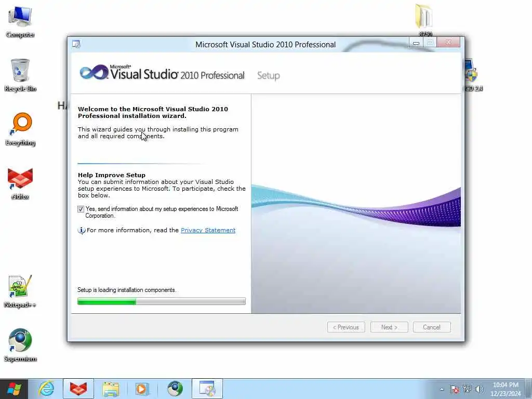The height and width of the screenshot is (399, 532).
Task: Click the setup window title bar icon
Action: tap(76, 44)
